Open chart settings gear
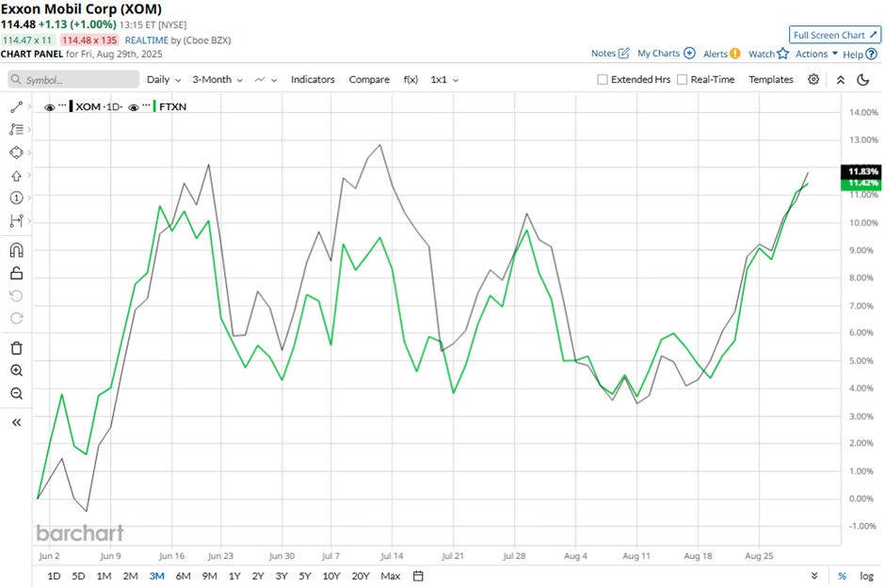This screenshot has width=885, height=588. [x=813, y=79]
